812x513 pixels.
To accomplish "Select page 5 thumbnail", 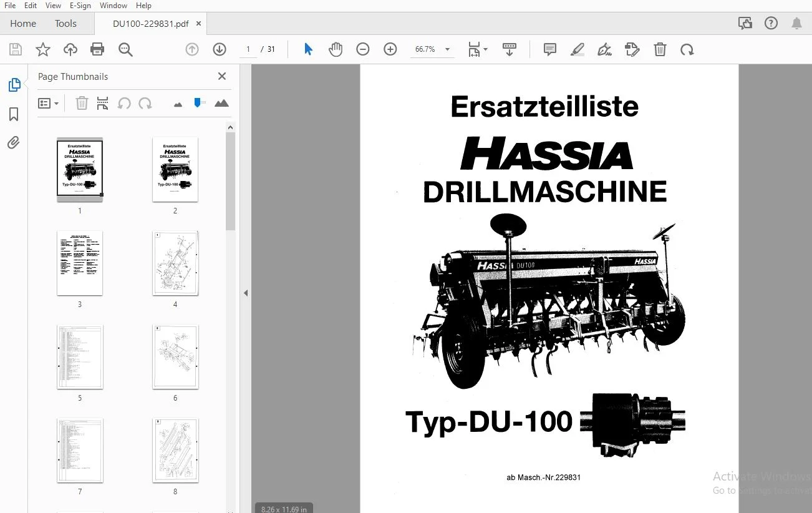I will pos(80,356).
